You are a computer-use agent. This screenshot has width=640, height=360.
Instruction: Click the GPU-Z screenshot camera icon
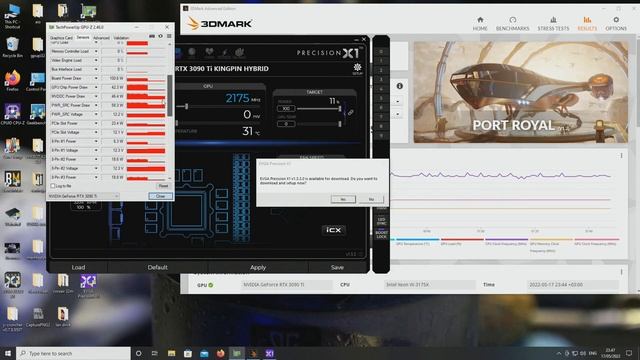pos(152,36)
